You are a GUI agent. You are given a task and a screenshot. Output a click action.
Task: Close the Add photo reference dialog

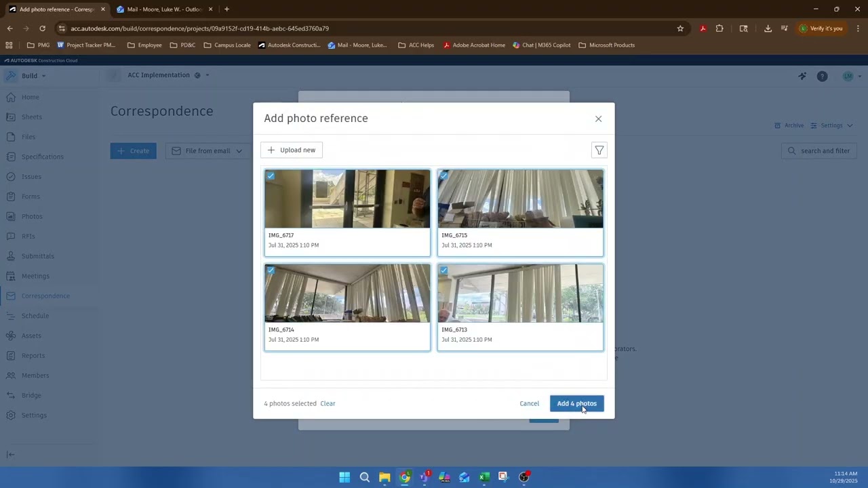pos(598,119)
